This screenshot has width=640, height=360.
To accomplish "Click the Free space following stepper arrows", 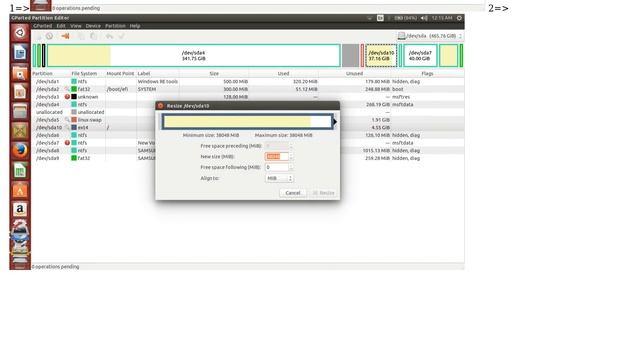I will point(291,167).
